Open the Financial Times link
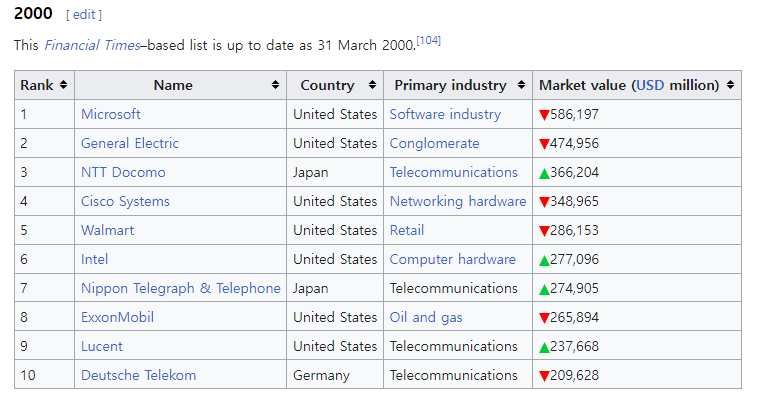The height and width of the screenshot is (402, 758). 92,45
